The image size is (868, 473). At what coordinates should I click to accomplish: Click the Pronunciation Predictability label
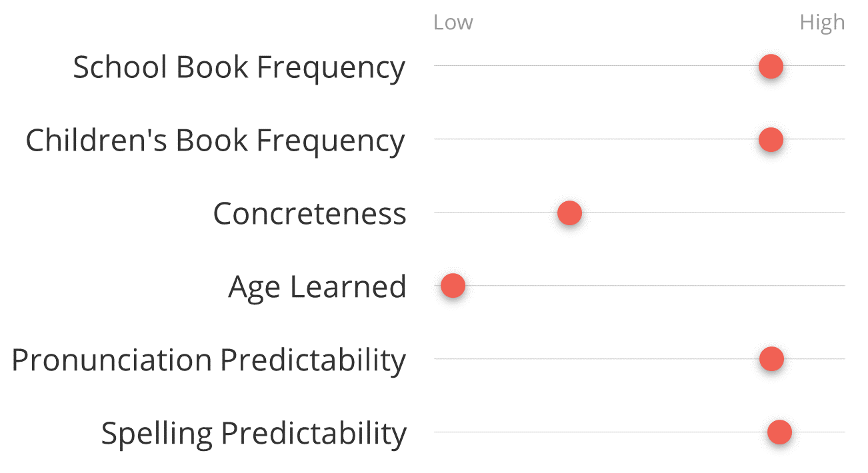tap(209, 360)
